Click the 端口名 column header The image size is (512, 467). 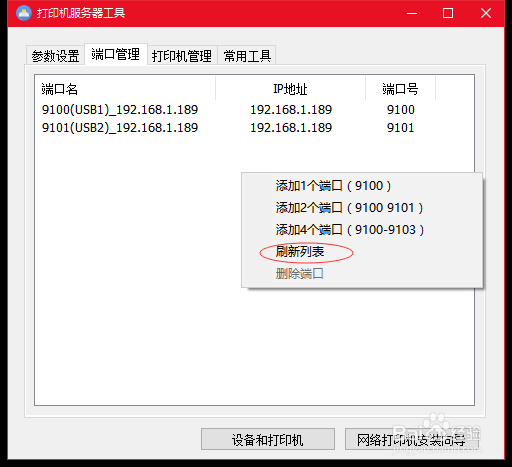click(x=125, y=89)
